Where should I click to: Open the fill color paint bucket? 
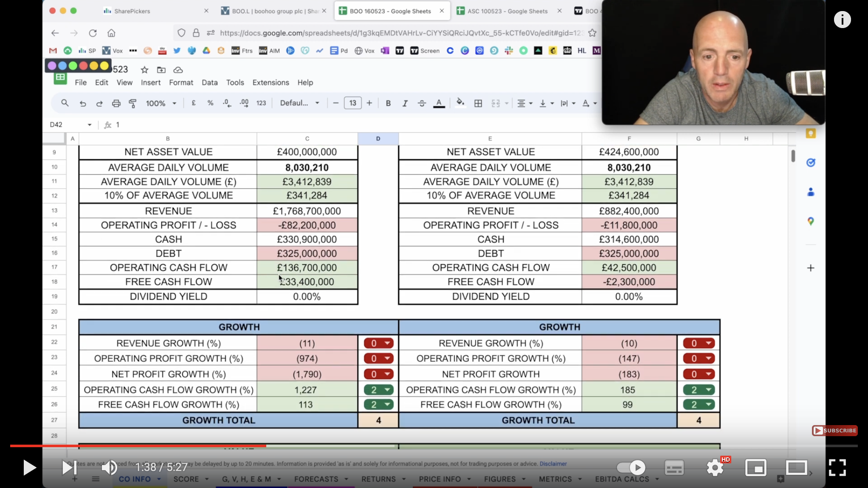click(460, 103)
